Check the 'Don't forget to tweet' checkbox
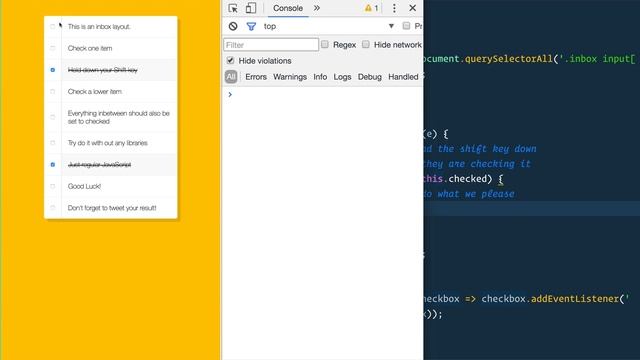This screenshot has width=640, height=360. pyautogui.click(x=53, y=208)
